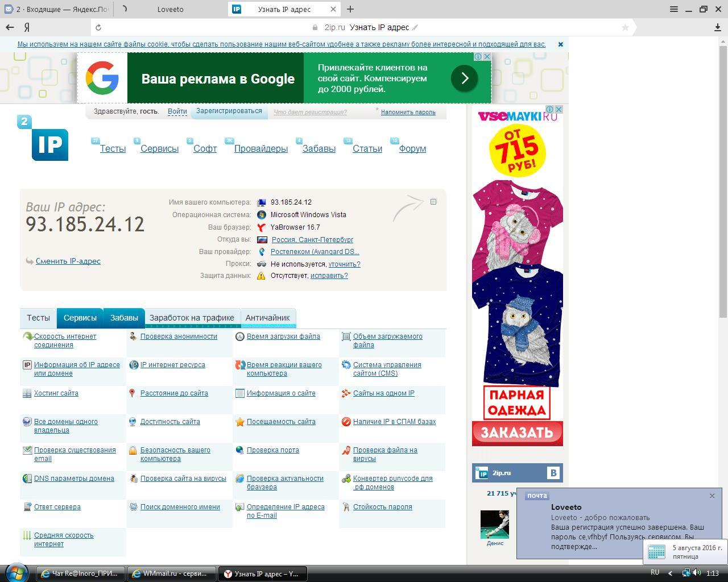Open the Yandex browser menu icon
This screenshot has width=728, height=582.
[x=674, y=9]
